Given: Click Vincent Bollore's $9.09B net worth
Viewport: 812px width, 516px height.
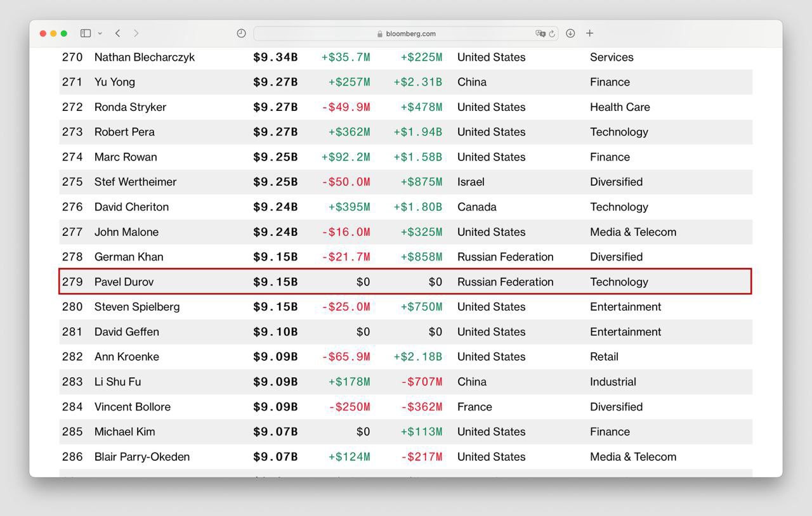Looking at the screenshot, I should 275,407.
